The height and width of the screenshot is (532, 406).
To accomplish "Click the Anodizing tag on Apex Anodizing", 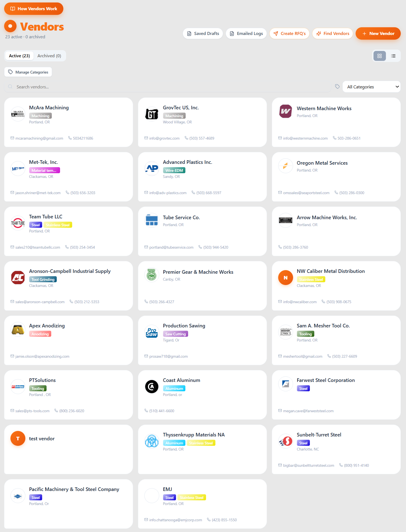I will click(x=40, y=334).
